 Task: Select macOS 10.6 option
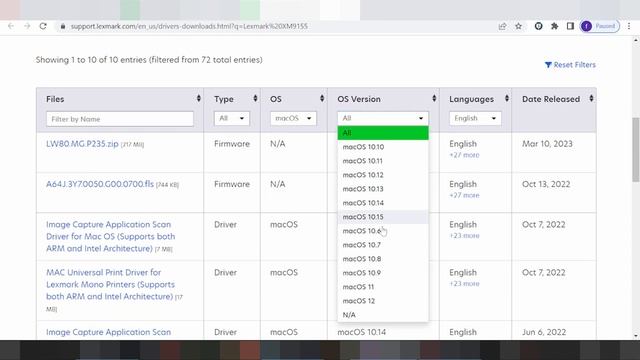click(383, 231)
